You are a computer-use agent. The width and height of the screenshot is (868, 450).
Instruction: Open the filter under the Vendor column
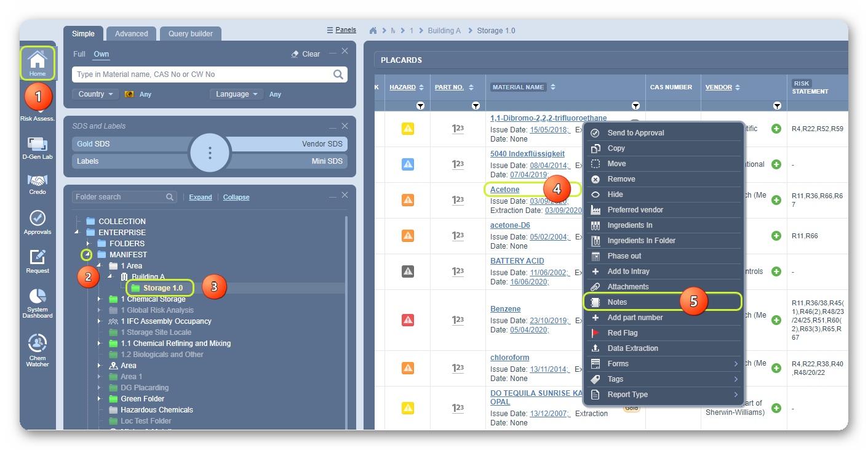pos(777,106)
